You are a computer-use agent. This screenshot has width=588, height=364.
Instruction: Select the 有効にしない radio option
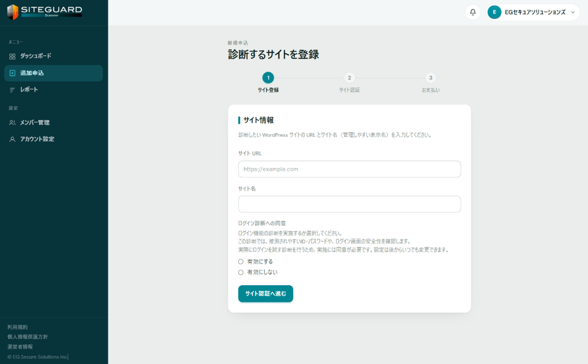241,272
